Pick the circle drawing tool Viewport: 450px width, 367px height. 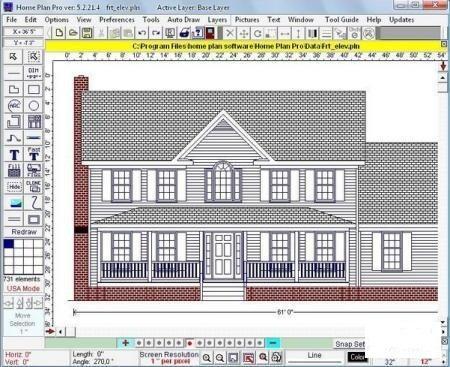coord(34,106)
